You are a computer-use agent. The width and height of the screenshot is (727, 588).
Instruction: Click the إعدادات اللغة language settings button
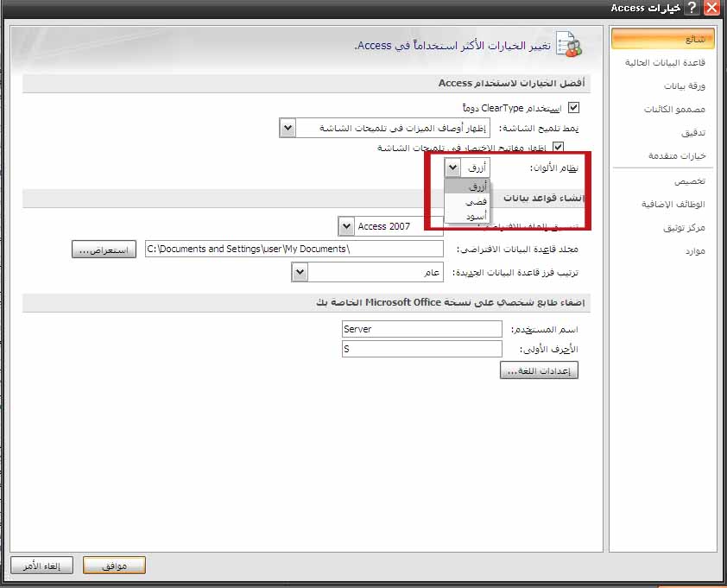click(x=539, y=370)
